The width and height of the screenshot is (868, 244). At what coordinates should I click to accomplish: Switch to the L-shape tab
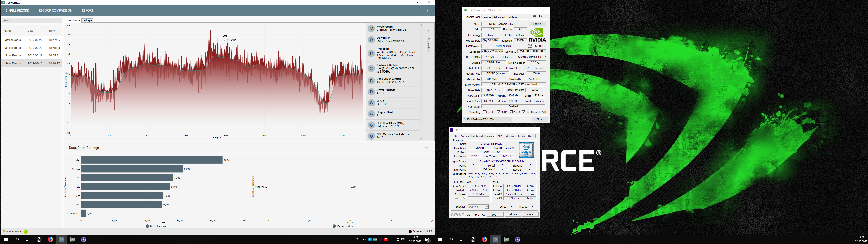(87, 20)
